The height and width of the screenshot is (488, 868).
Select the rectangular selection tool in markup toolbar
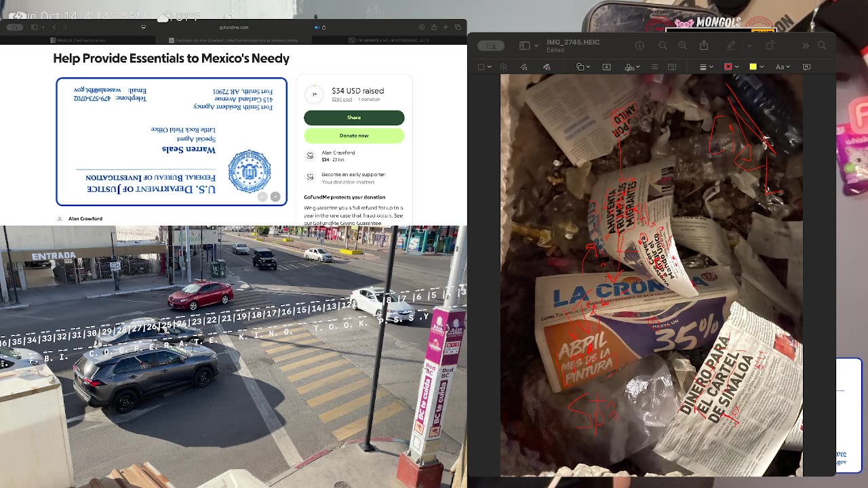click(x=481, y=66)
